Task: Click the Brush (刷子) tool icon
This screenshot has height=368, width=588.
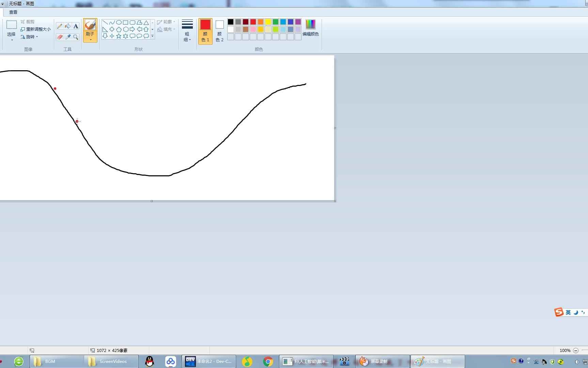Action: (x=90, y=25)
